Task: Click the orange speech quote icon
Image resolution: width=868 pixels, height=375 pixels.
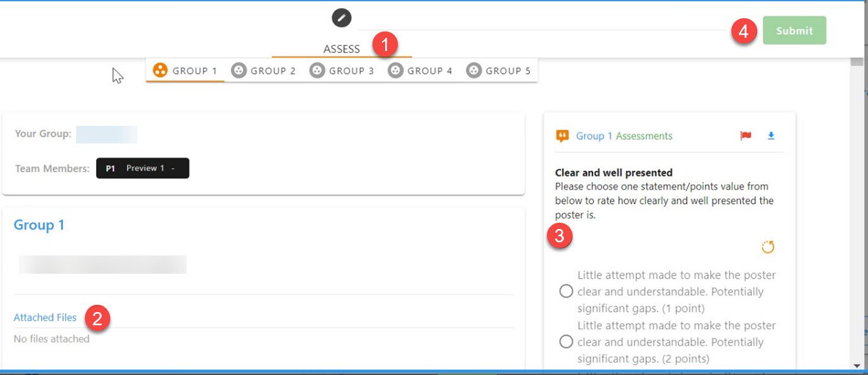Action: (562, 136)
